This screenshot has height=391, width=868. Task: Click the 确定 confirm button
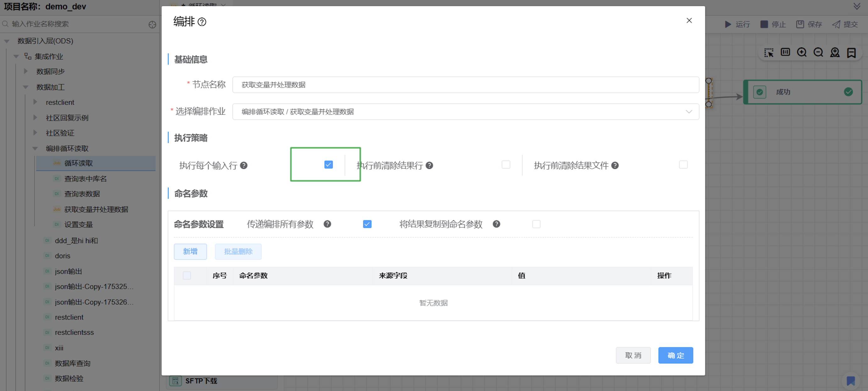click(675, 355)
